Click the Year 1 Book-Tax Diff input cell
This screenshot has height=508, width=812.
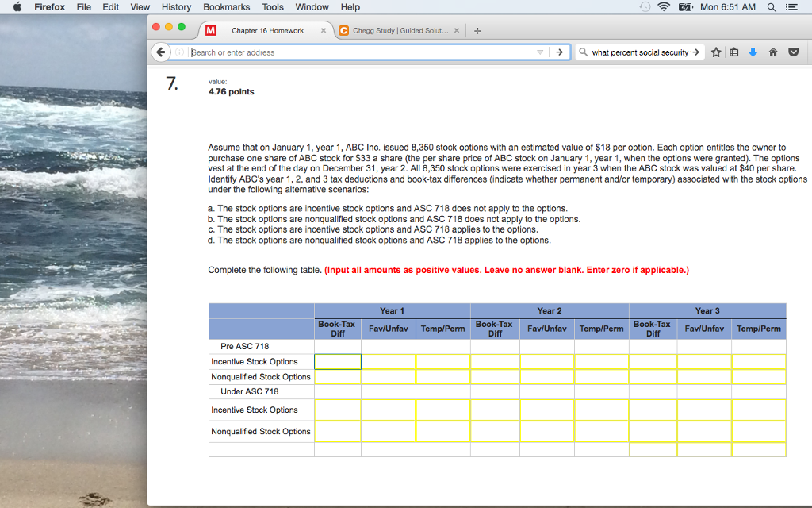pyautogui.click(x=337, y=361)
